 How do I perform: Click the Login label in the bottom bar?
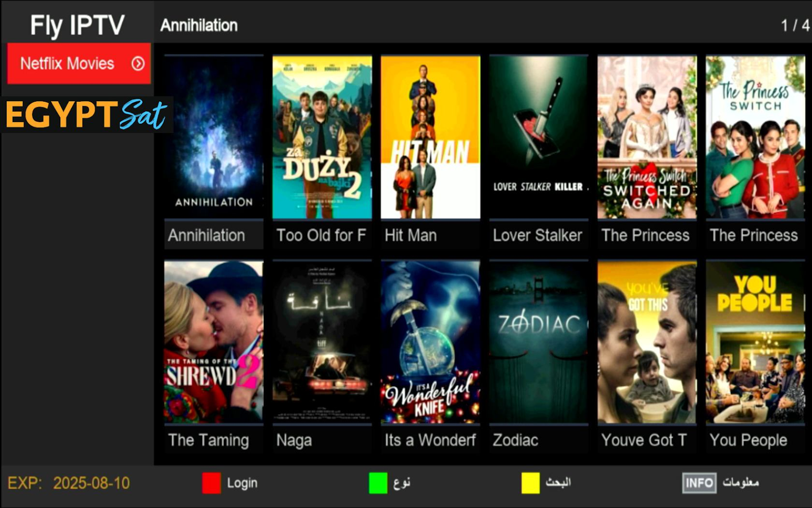242,483
